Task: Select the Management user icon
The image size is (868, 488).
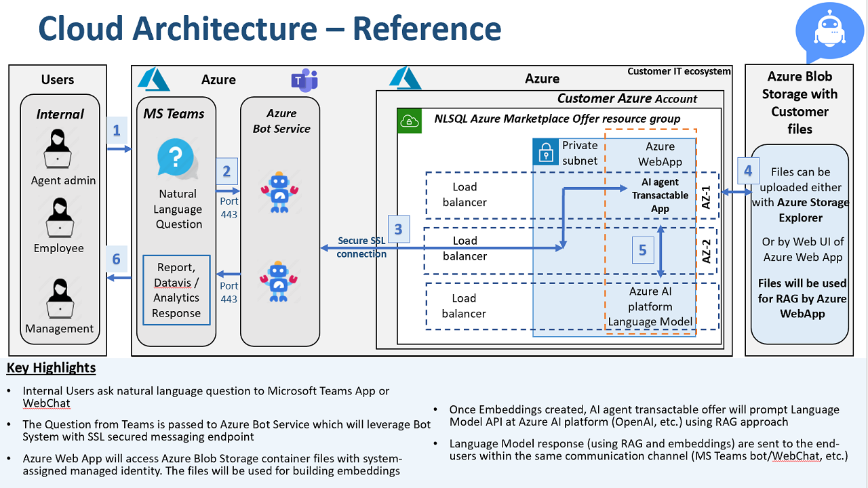Action: click(59, 298)
